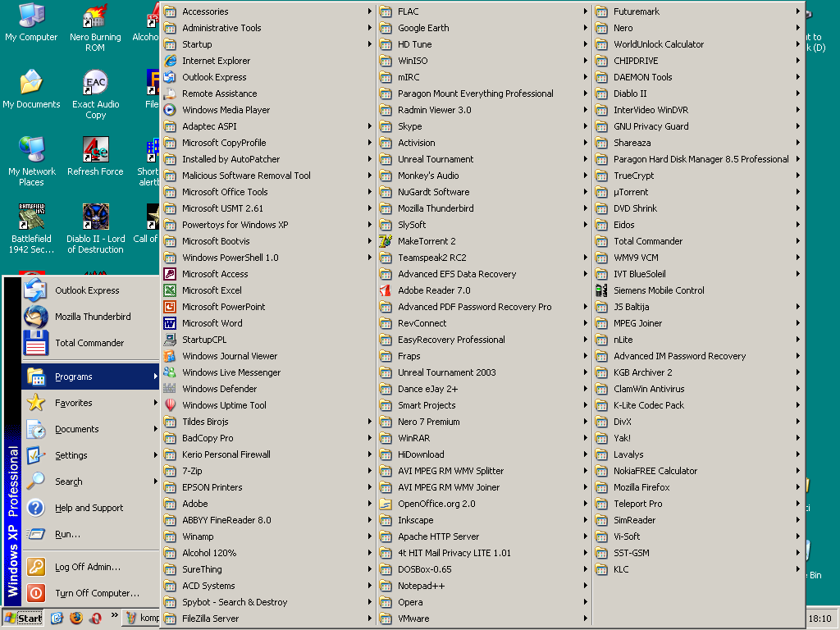Click the Total Commander floppy disk icon

pos(36,343)
